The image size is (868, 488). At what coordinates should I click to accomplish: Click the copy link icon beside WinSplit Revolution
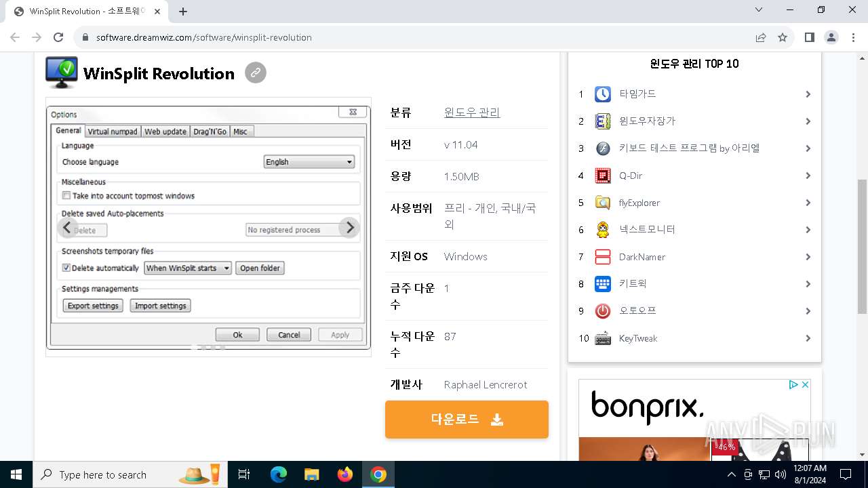[x=256, y=73]
